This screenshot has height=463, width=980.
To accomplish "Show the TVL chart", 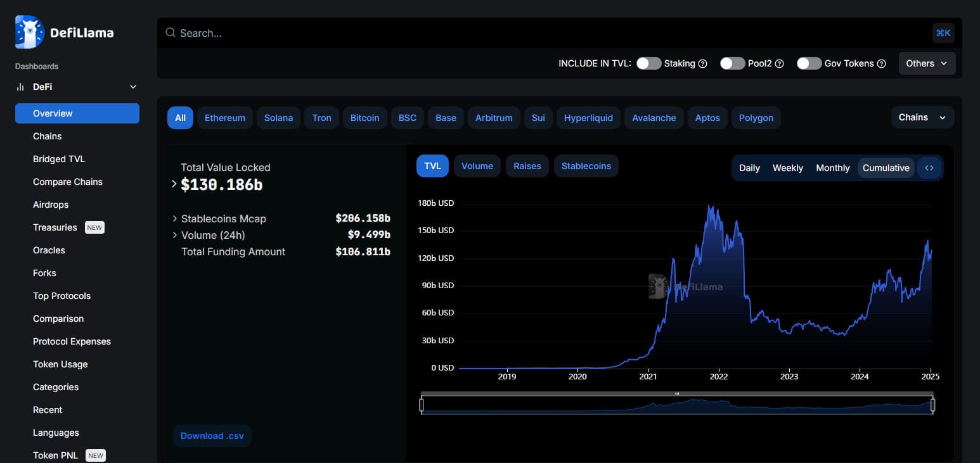I will [x=433, y=166].
